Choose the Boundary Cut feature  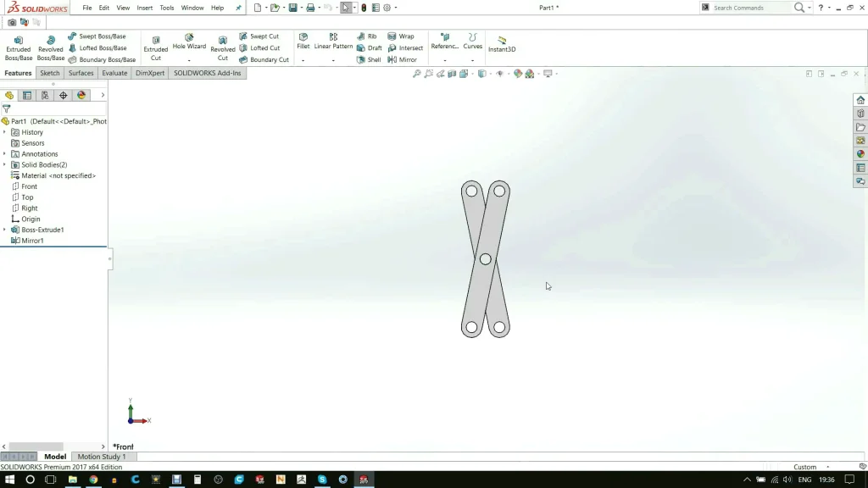pos(264,59)
